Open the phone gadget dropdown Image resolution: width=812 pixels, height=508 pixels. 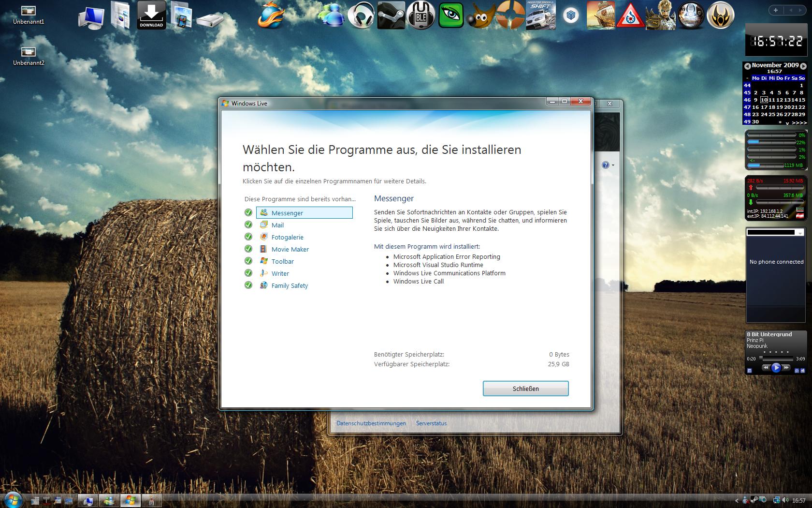pos(800,233)
